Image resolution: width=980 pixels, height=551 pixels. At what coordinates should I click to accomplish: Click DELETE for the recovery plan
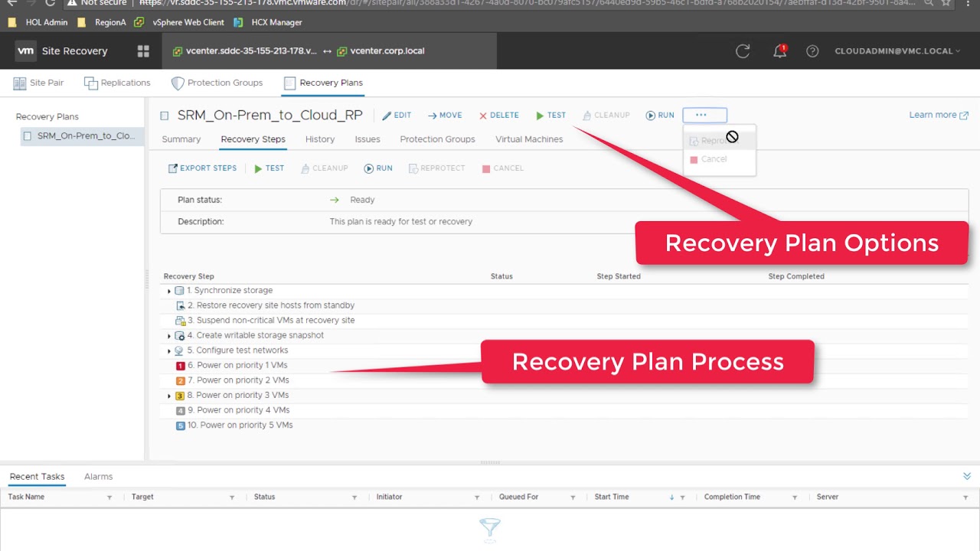click(x=498, y=116)
